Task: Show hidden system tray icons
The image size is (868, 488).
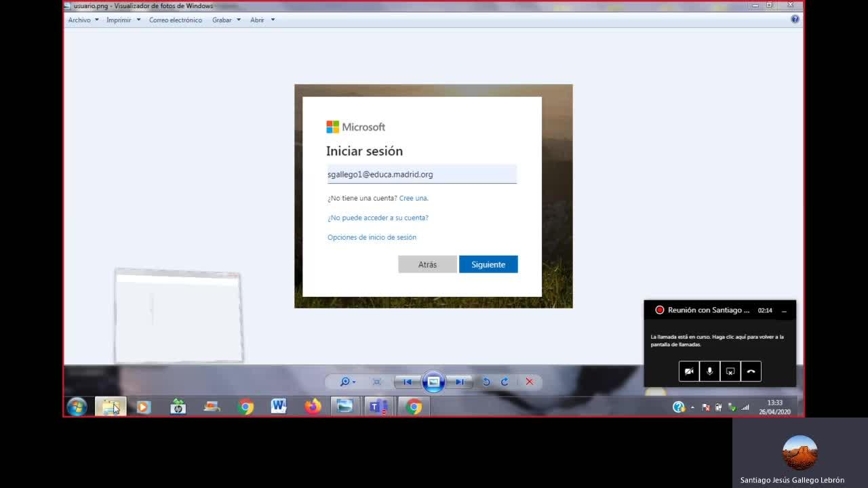Action: pos(692,407)
